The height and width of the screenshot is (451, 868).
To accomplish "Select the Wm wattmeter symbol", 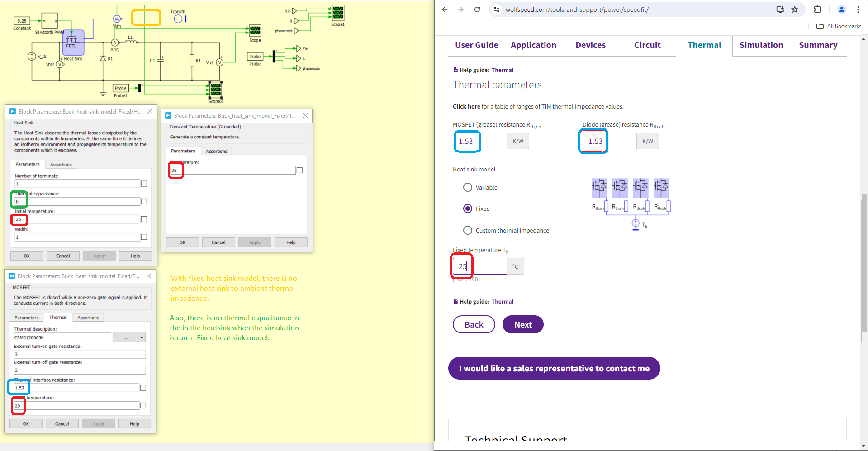I will [x=117, y=19].
